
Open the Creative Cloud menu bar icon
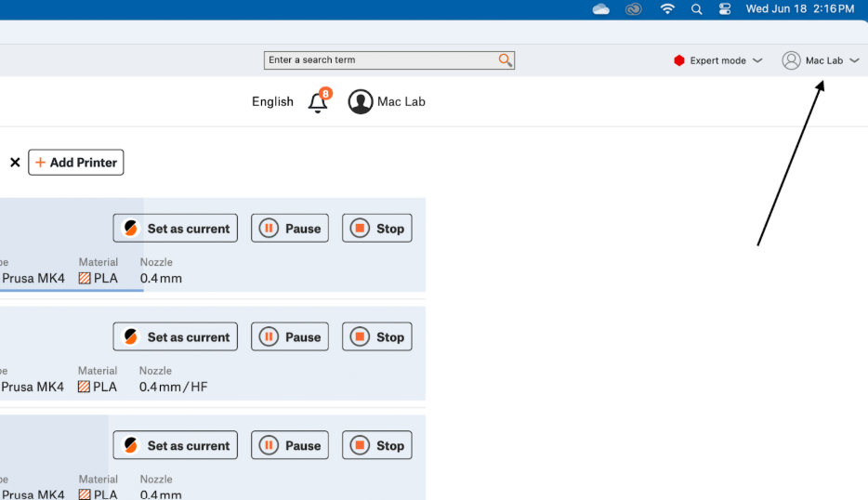pos(634,9)
